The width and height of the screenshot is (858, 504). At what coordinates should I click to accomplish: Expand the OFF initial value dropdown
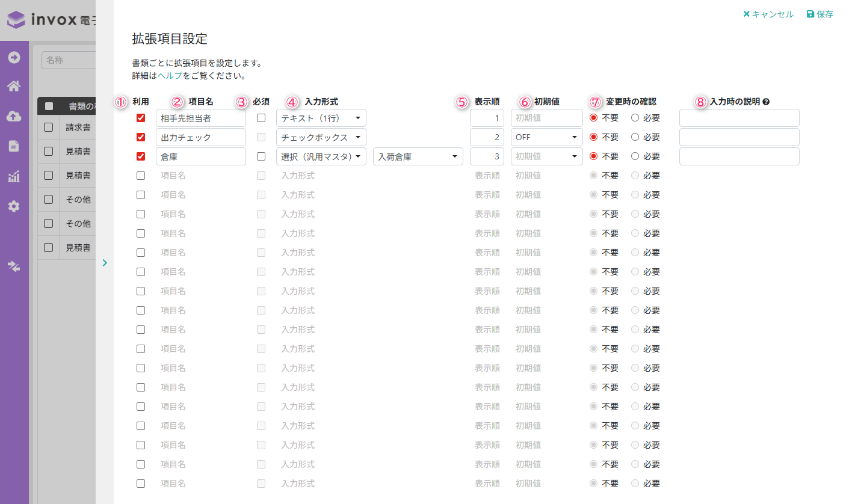[546, 137]
